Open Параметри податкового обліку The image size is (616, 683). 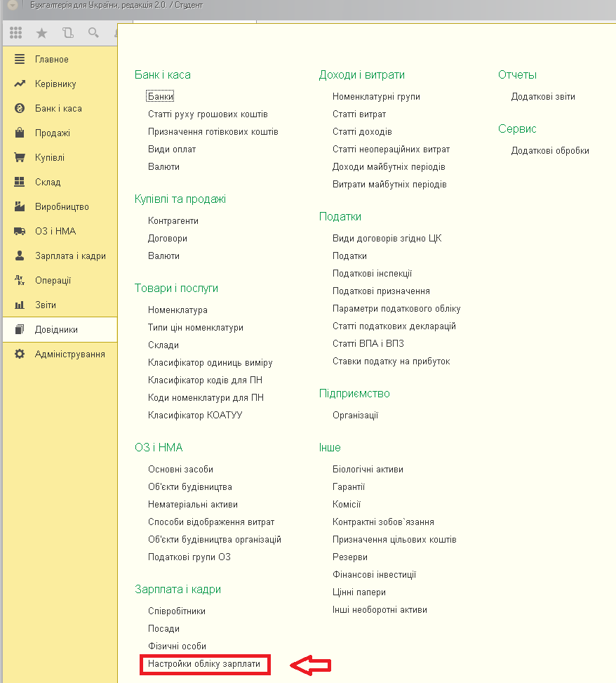click(396, 308)
